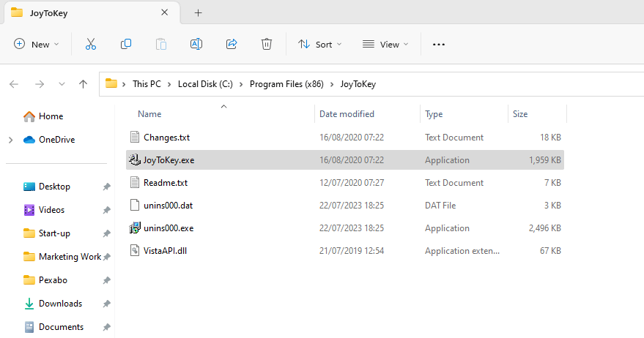Click the chevron after address bar folder icon
The height and width of the screenshot is (338, 644).
coord(124,84)
